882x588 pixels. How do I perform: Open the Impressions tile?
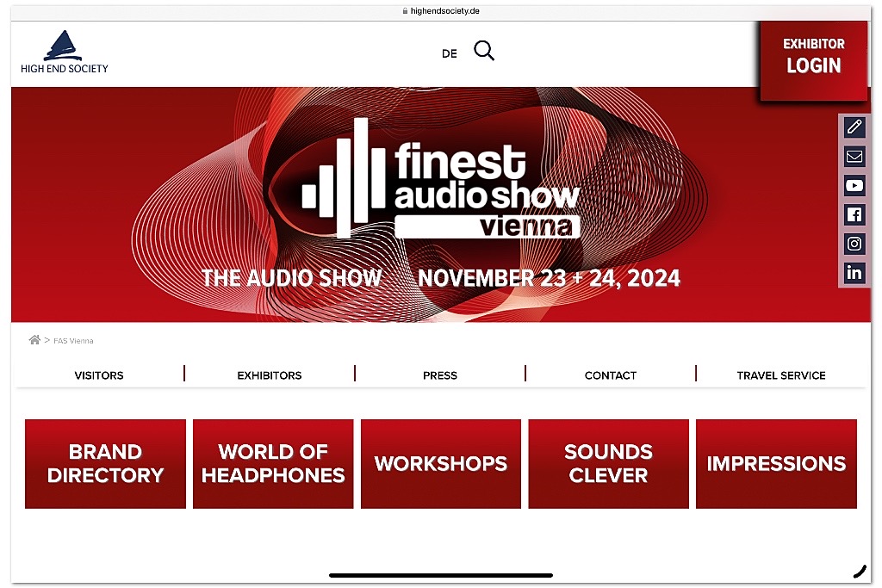click(776, 464)
